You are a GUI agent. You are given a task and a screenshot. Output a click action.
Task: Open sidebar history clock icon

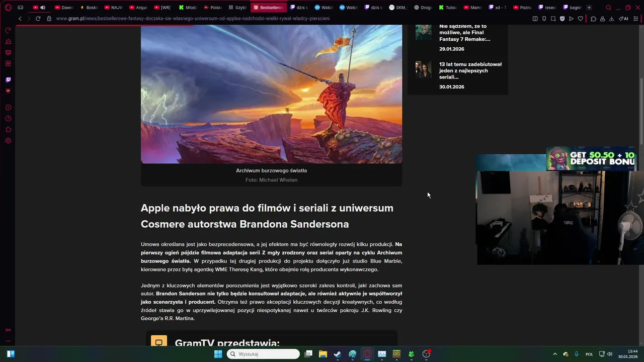8,119
